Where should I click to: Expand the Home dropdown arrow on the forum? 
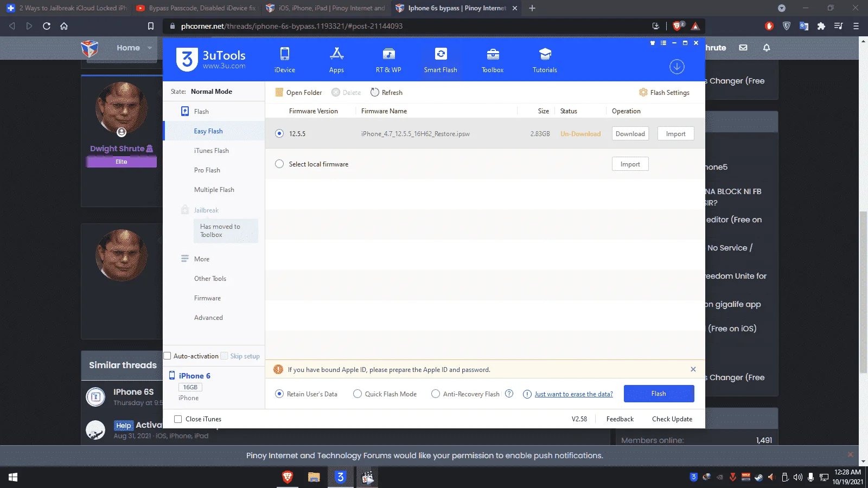pos(150,48)
